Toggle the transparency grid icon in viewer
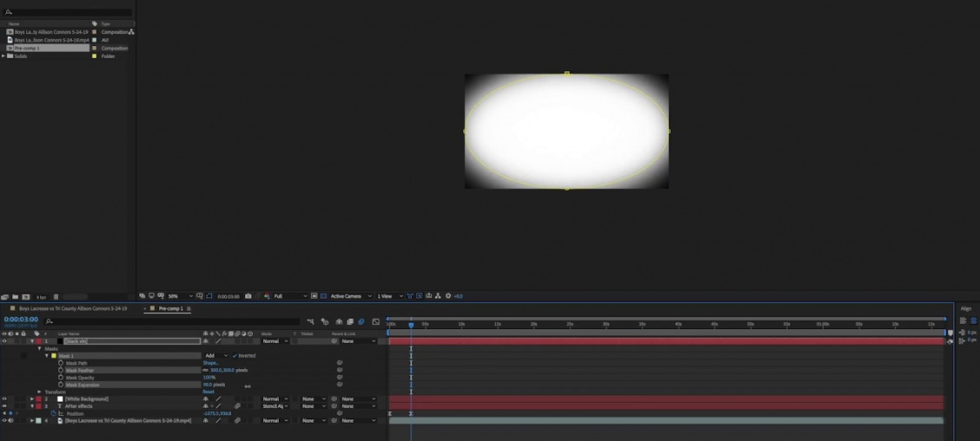 click(324, 295)
